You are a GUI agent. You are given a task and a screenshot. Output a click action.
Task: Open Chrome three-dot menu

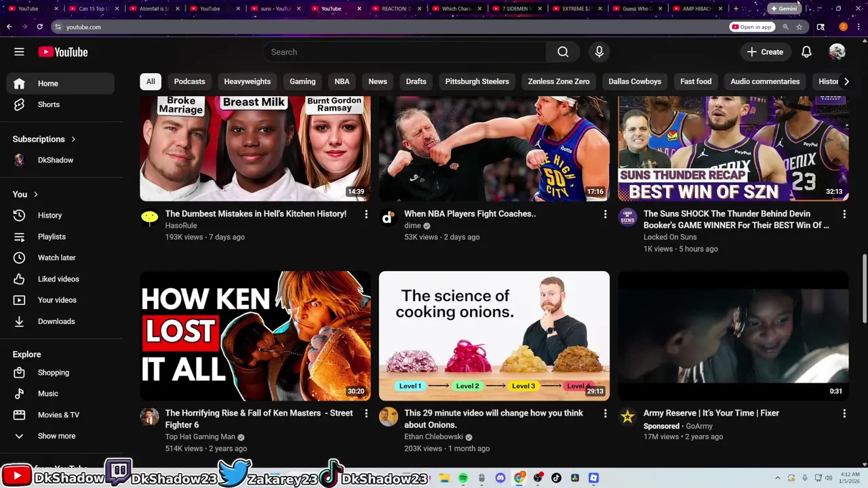(x=859, y=27)
